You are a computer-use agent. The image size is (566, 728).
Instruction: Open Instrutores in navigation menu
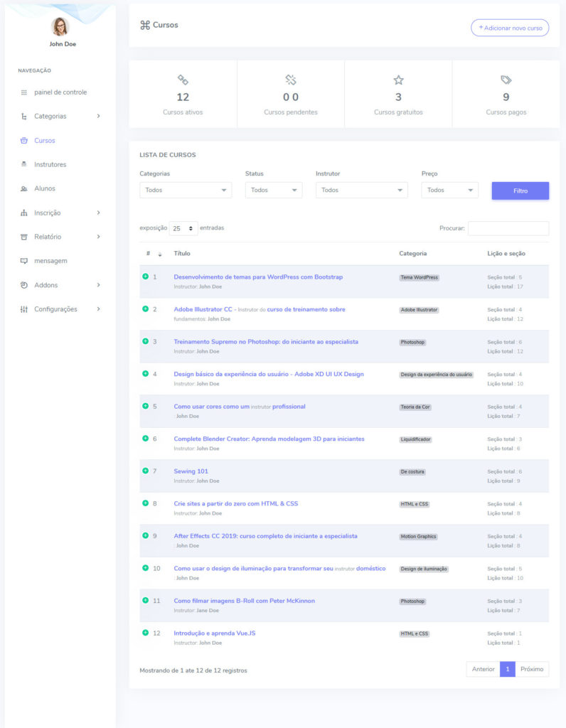[50, 164]
